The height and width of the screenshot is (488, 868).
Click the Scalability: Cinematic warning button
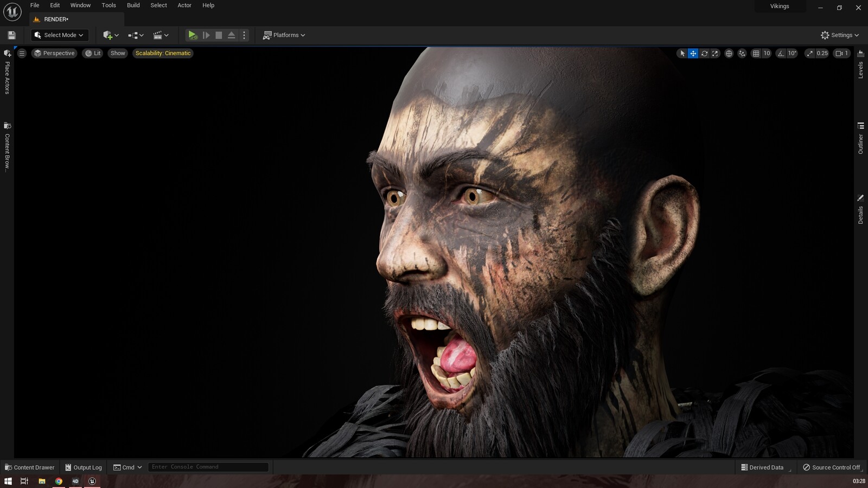pos(163,53)
